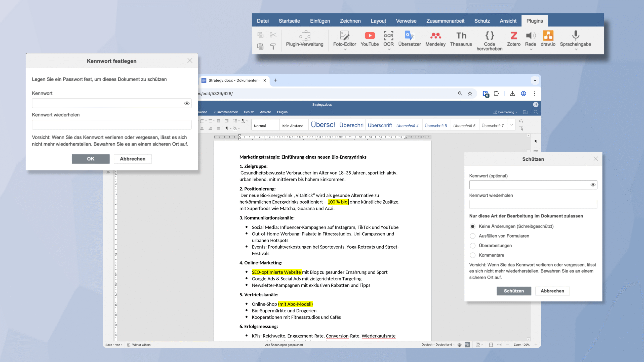Show password in Schützen dialog
This screenshot has width=644, height=362.
593,185
